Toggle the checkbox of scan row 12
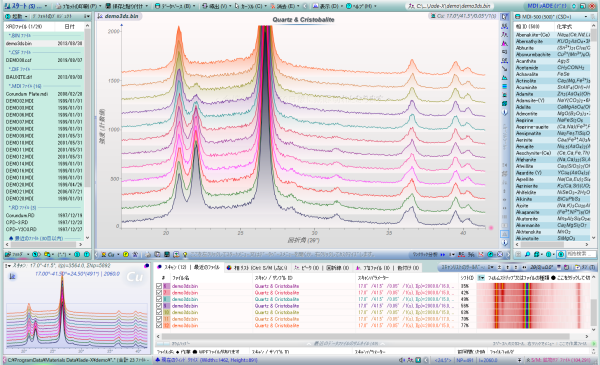This screenshot has width=600, height=365. [x=159, y=325]
